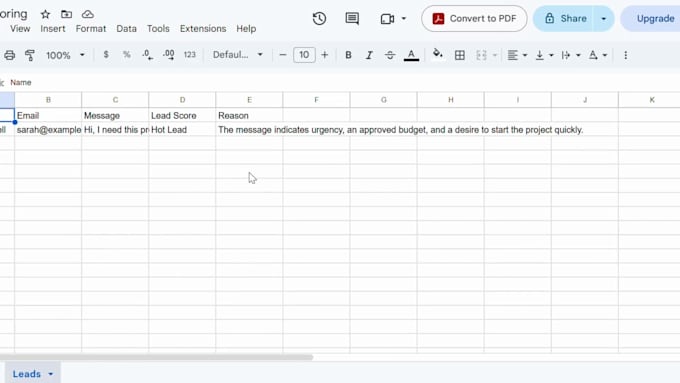Open the Extensions menu
Viewport: 680px width, 383px height.
click(x=203, y=29)
